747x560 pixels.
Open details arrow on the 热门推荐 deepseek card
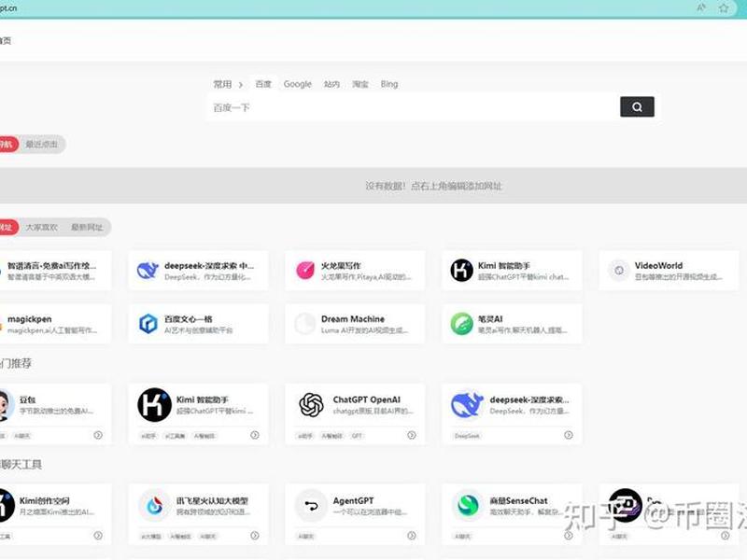(x=569, y=435)
